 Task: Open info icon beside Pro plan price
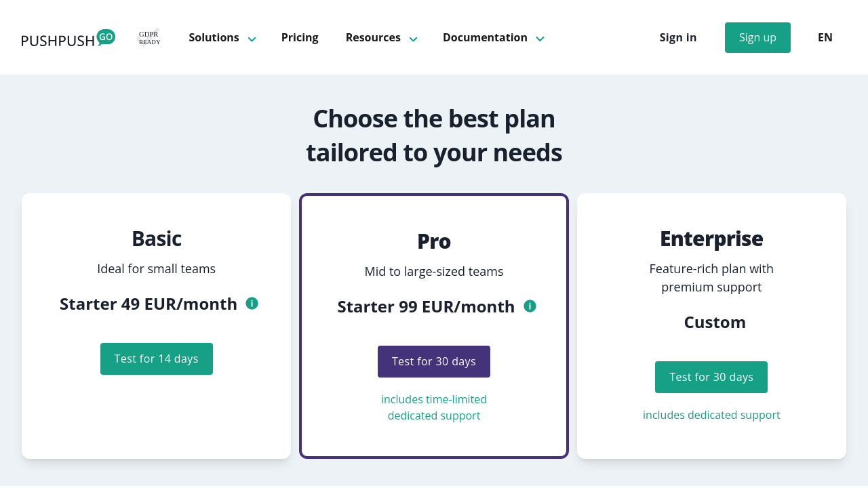pyautogui.click(x=530, y=306)
